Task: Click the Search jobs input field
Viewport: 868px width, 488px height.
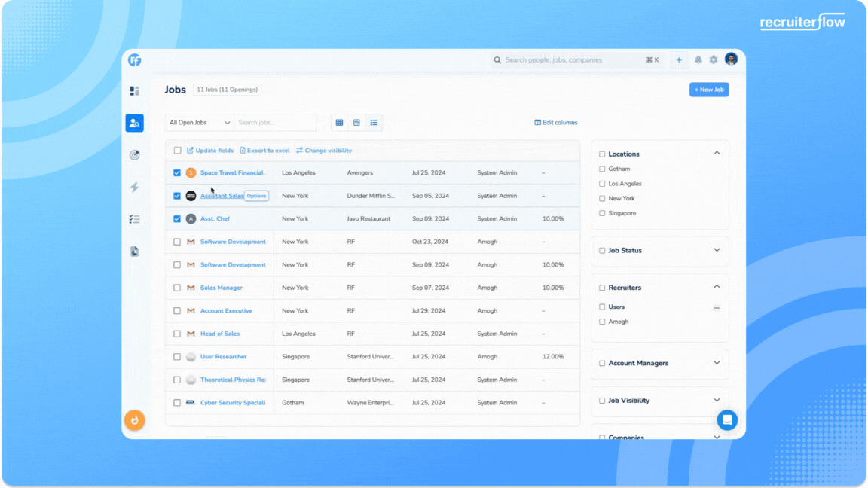Action: point(274,123)
